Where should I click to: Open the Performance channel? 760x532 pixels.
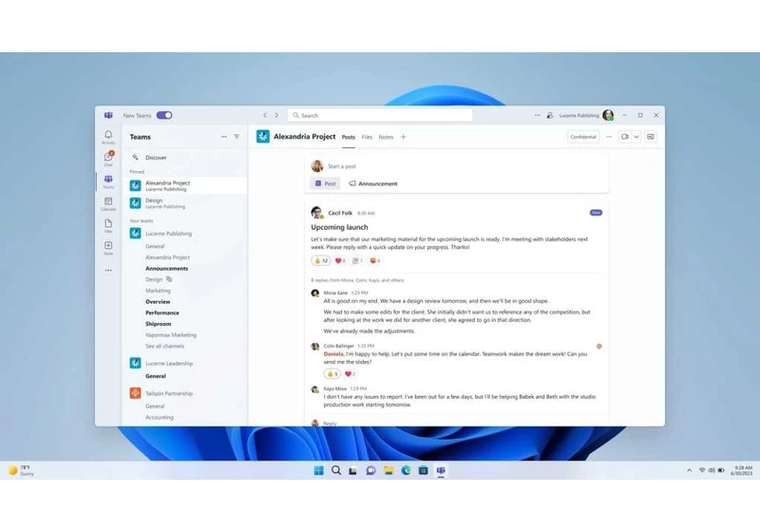[161, 313]
